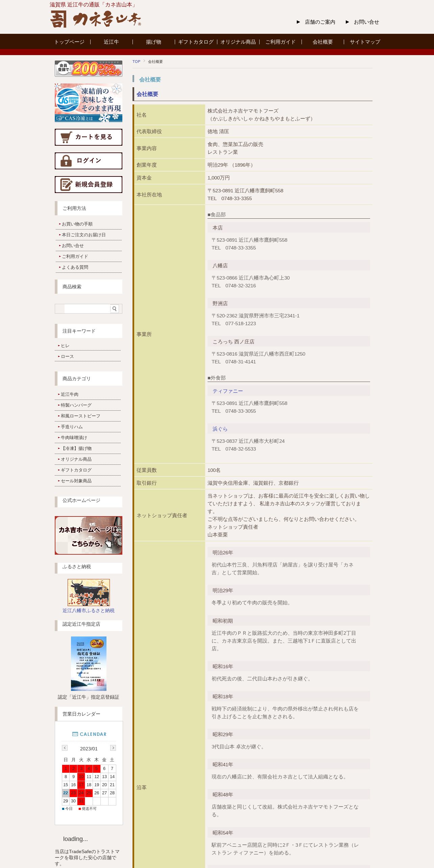
Task: Click the search magnifier icon
Action: [115, 309]
